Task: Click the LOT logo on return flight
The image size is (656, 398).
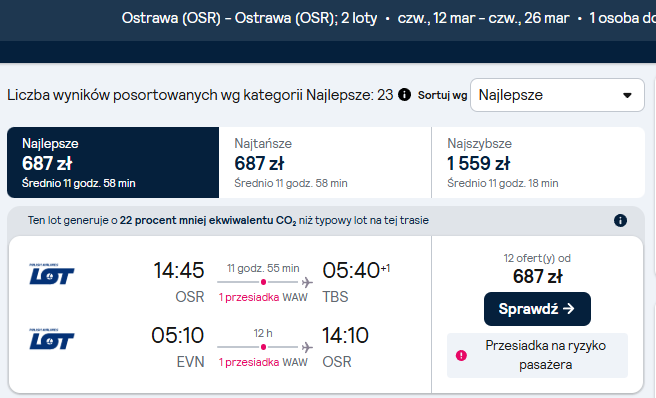Action: point(51,339)
